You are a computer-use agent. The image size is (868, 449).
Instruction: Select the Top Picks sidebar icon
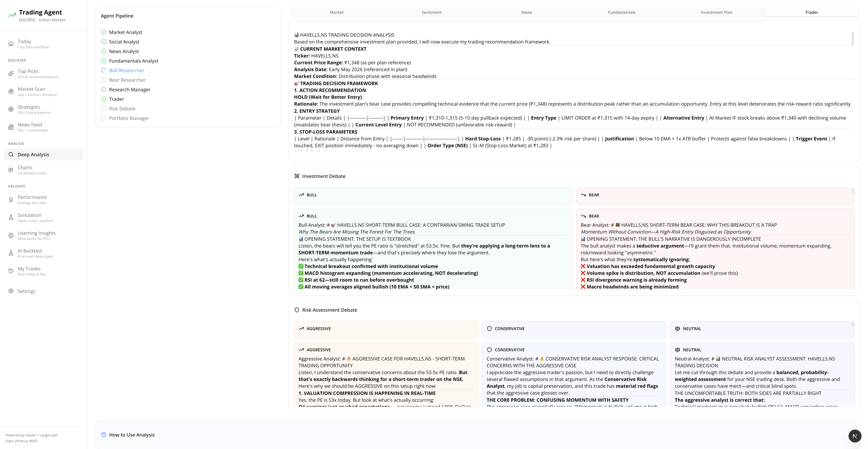pyautogui.click(x=11, y=74)
